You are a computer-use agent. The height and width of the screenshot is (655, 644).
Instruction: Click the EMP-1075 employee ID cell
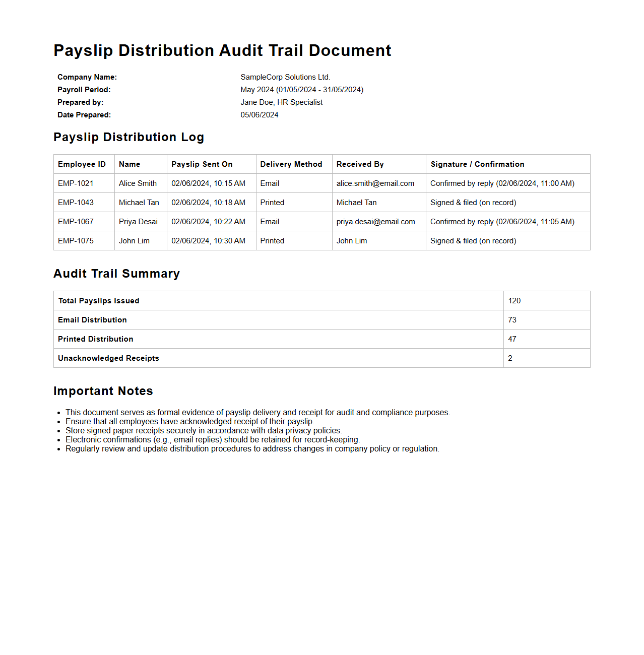tap(76, 241)
